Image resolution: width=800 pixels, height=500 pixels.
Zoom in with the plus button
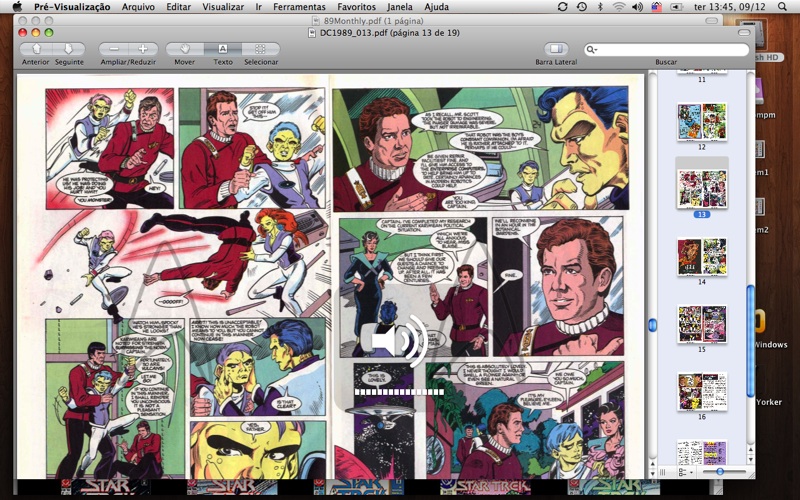click(143, 49)
